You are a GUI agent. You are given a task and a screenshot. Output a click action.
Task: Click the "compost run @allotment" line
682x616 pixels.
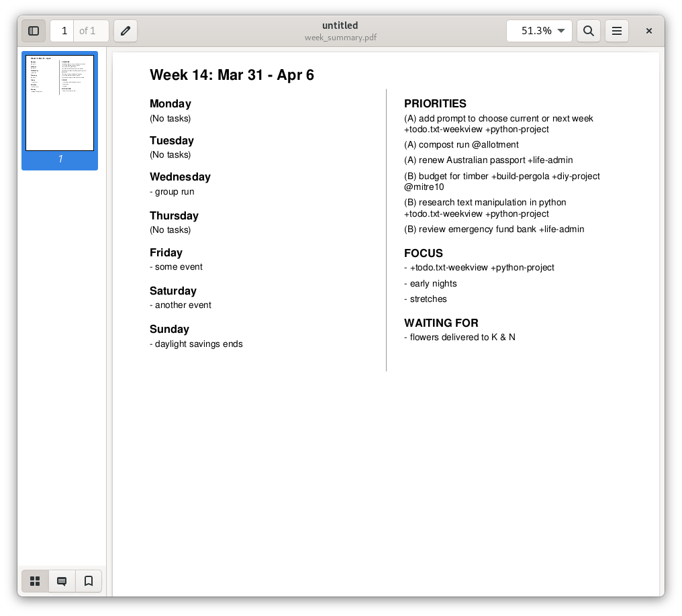(461, 145)
